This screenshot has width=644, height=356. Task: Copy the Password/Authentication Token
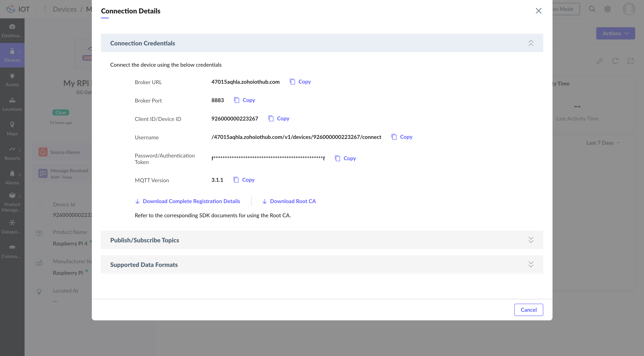[345, 158]
